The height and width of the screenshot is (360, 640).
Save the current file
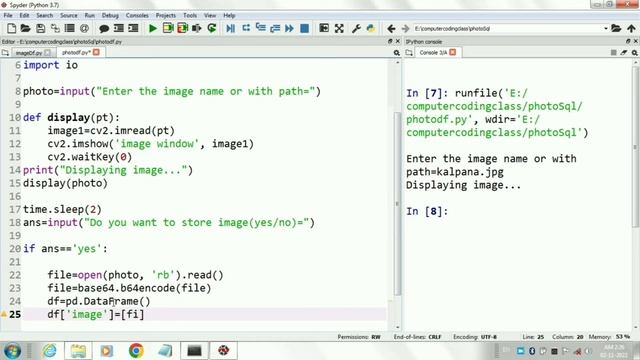pos(40,28)
